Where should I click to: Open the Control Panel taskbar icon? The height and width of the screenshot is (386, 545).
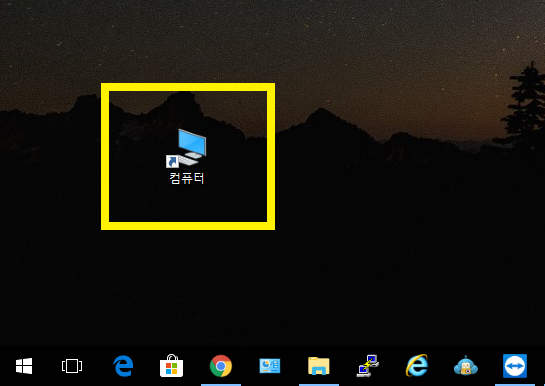coord(270,366)
